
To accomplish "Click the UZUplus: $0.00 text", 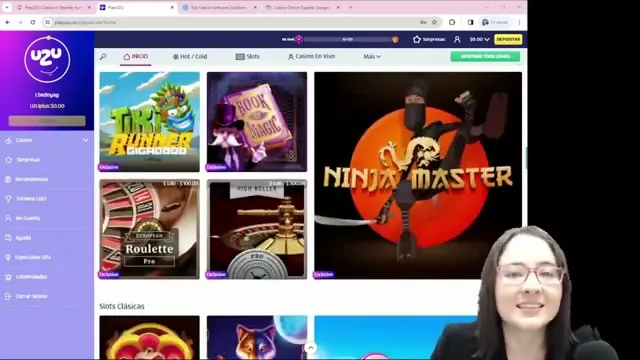I will coord(47,106).
